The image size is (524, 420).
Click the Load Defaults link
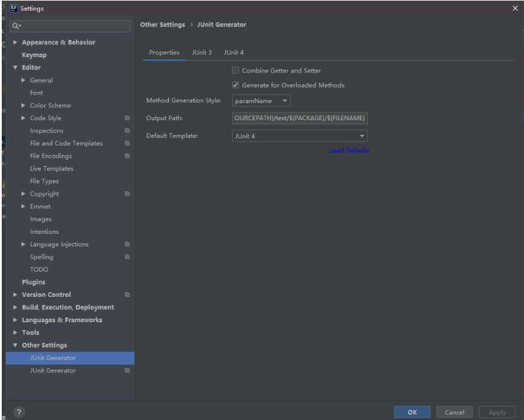coord(349,150)
